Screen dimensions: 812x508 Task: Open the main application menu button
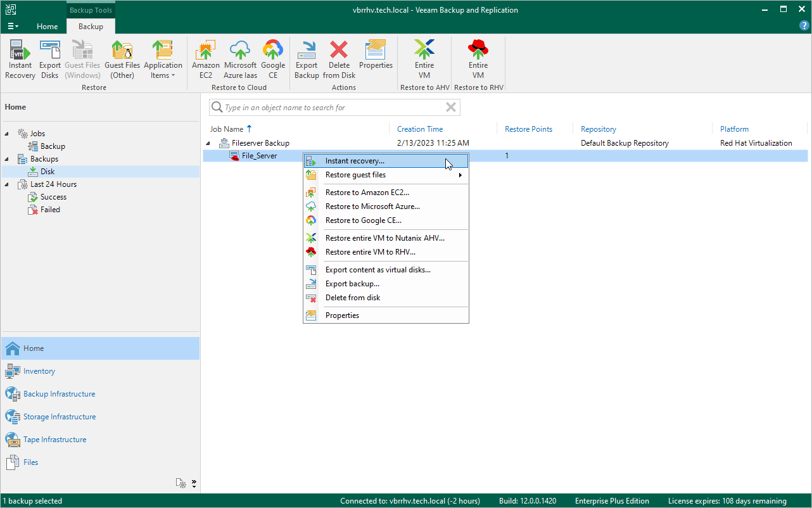tap(13, 26)
